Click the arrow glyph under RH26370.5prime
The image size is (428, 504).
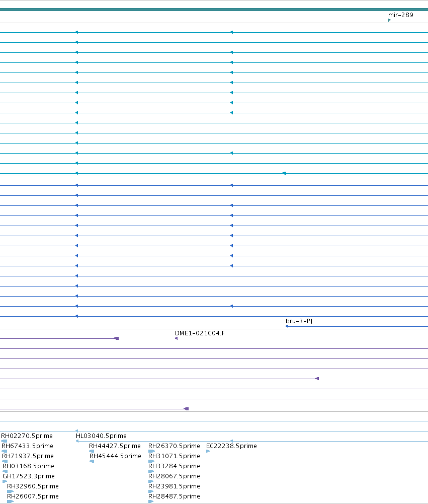(x=151, y=451)
